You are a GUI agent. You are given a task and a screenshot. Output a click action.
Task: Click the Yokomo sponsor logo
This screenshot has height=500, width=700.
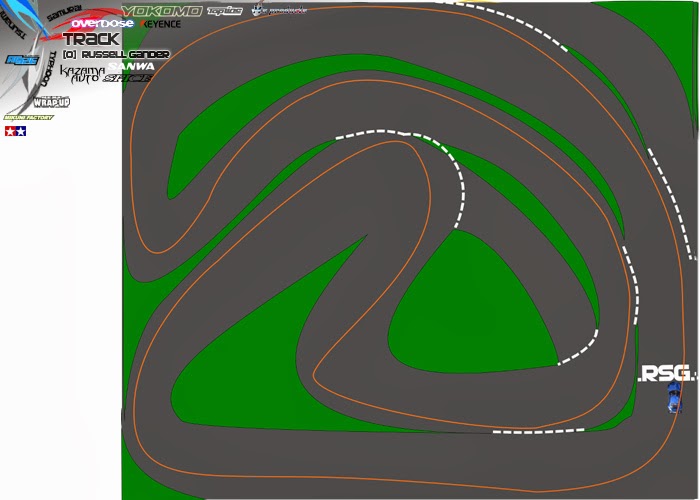click(162, 11)
